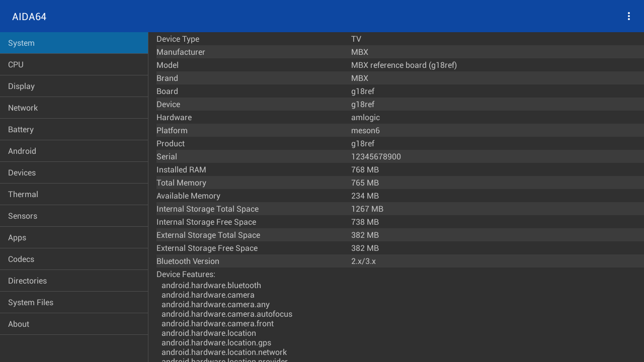View the Codecs section

(74, 259)
